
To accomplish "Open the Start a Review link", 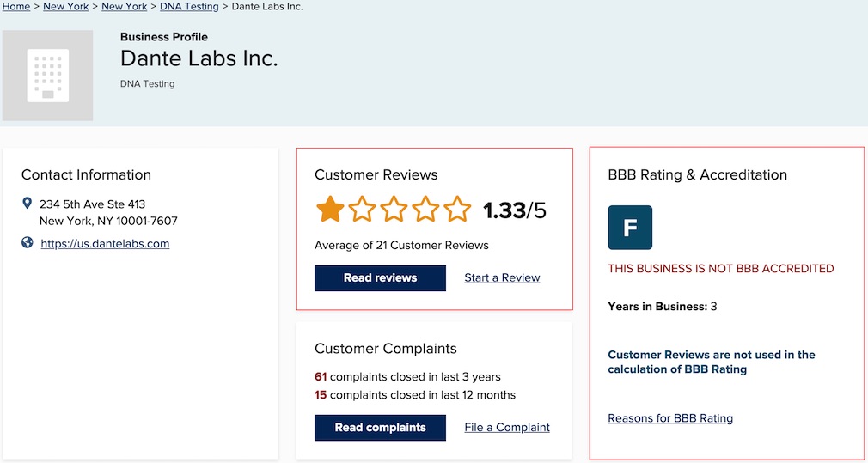I will tap(502, 277).
